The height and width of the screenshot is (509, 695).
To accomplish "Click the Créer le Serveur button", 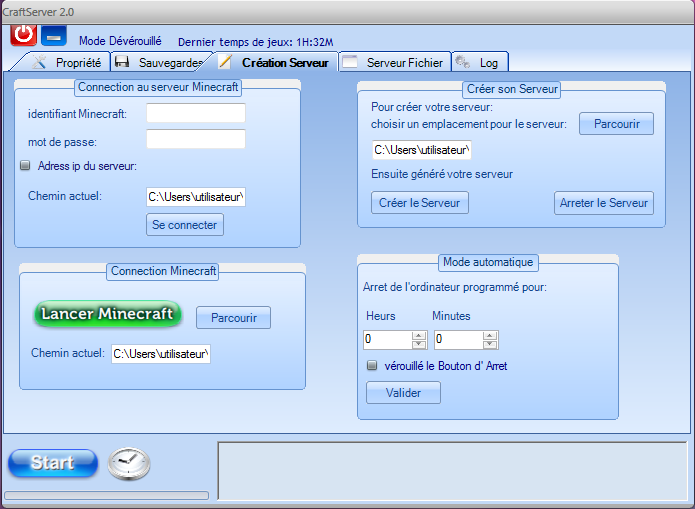I will [419, 203].
